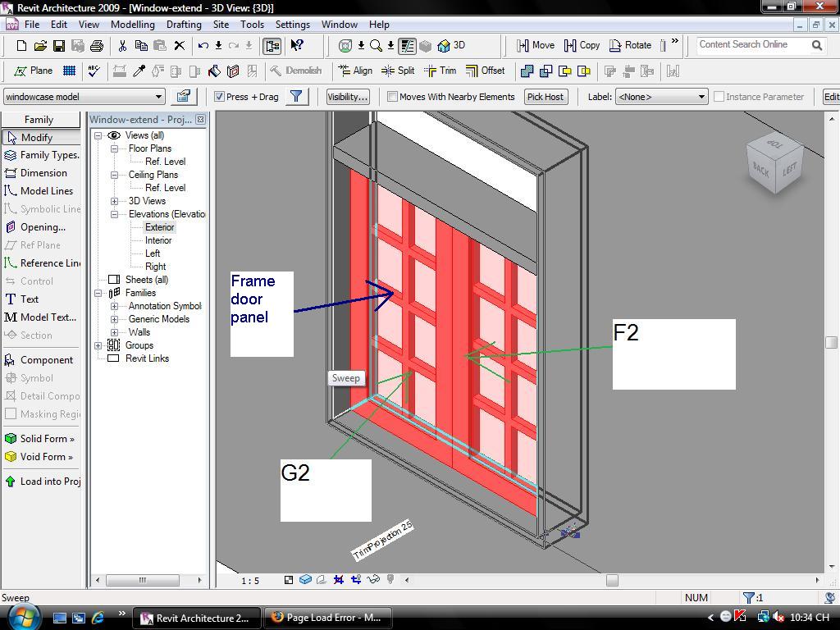
Task: Uncheck the Press + Drag checkbox
Action: 219,97
